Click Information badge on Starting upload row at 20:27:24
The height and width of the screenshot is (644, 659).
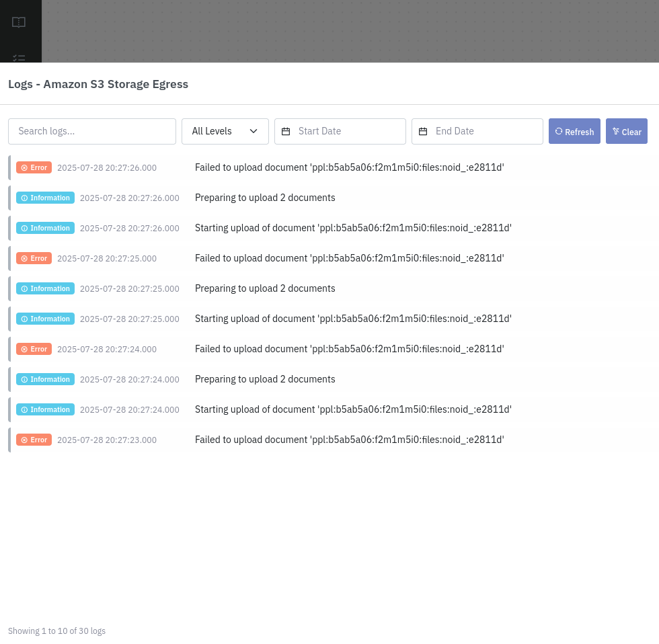46,409
